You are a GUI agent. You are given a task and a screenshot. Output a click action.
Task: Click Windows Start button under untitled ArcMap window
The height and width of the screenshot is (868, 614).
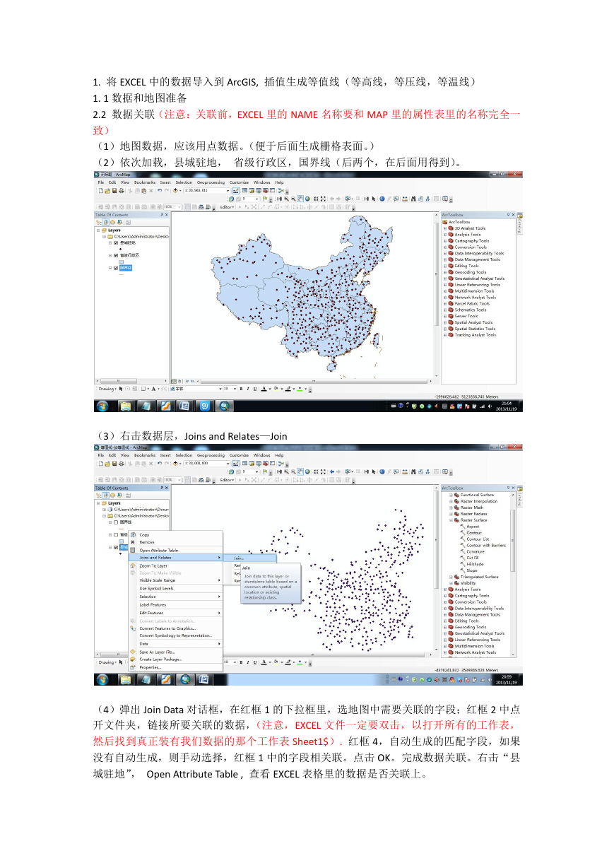(x=102, y=406)
